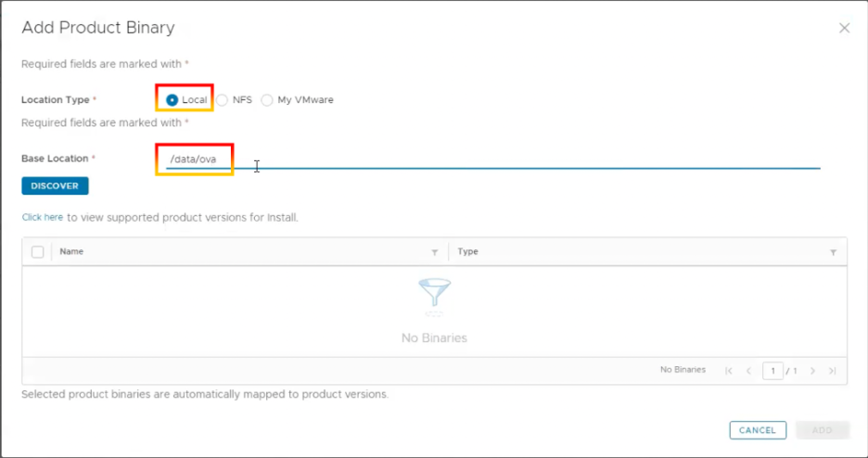Tick the select-all binaries checkbox

pos(38,252)
